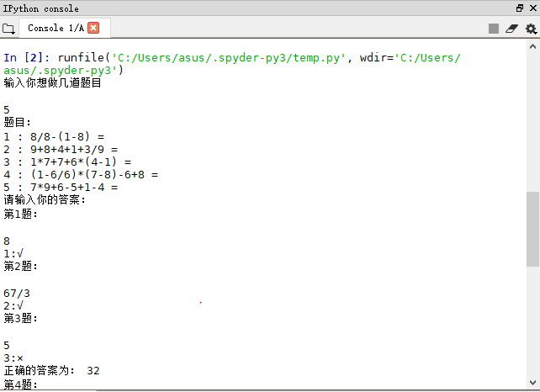Close the Console 1/A tab
Image resolution: width=540 pixels, height=392 pixels.
(93, 28)
